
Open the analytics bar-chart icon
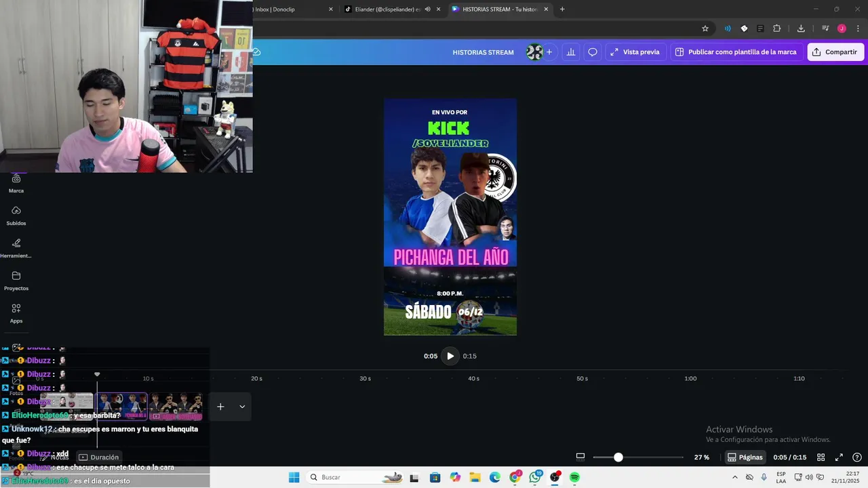[571, 52]
